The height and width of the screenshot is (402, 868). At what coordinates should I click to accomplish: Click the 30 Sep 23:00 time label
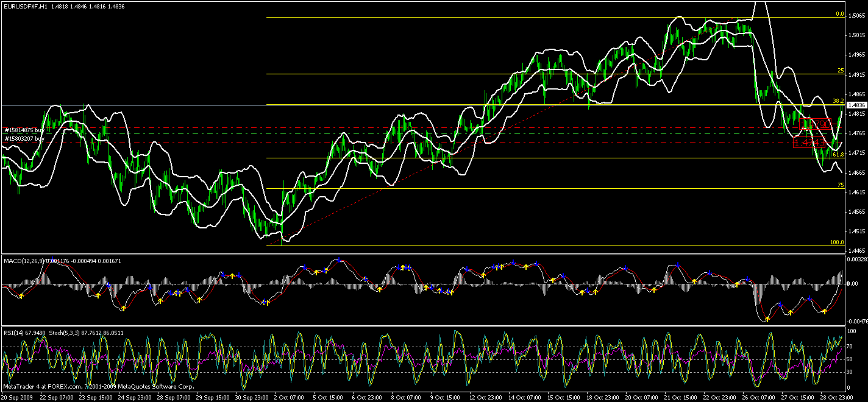point(252,397)
